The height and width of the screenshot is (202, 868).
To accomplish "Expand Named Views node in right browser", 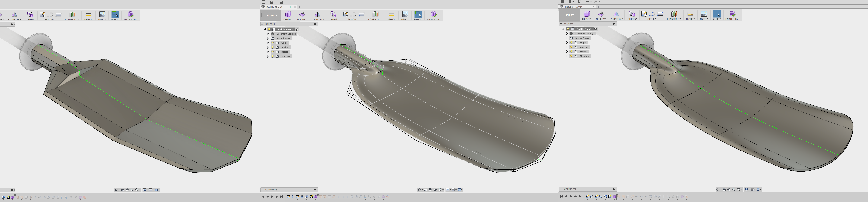I will (x=566, y=38).
